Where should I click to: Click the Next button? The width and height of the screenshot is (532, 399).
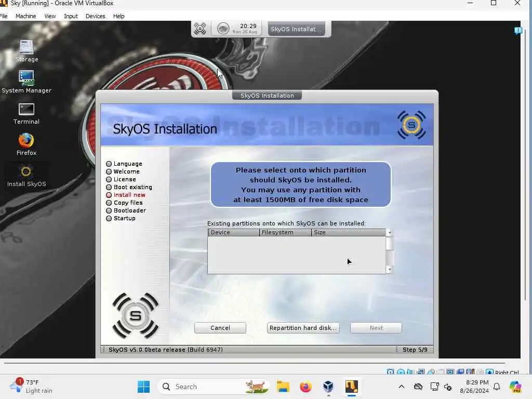tap(376, 328)
